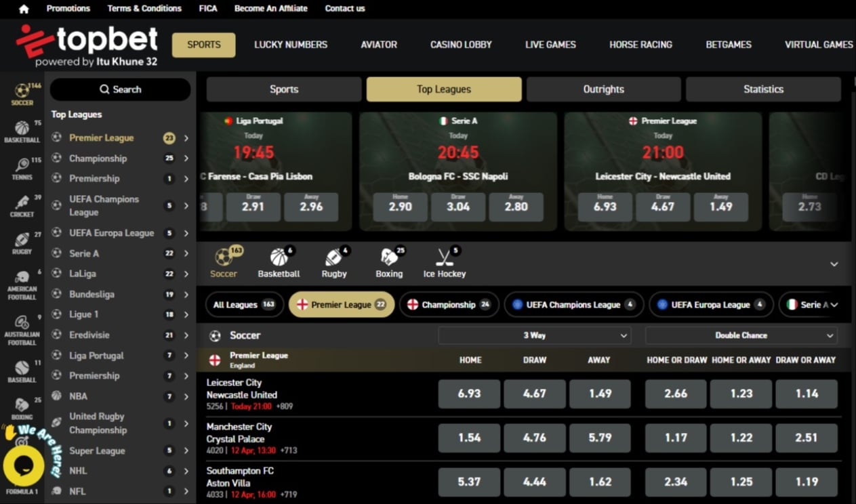Switch to the Statistics tab
The height and width of the screenshot is (504, 856).
(x=763, y=89)
